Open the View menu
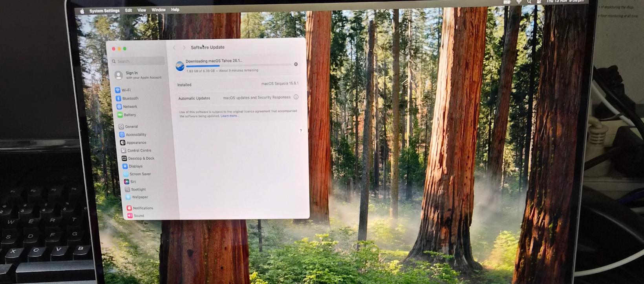The image size is (644, 284). 142,10
